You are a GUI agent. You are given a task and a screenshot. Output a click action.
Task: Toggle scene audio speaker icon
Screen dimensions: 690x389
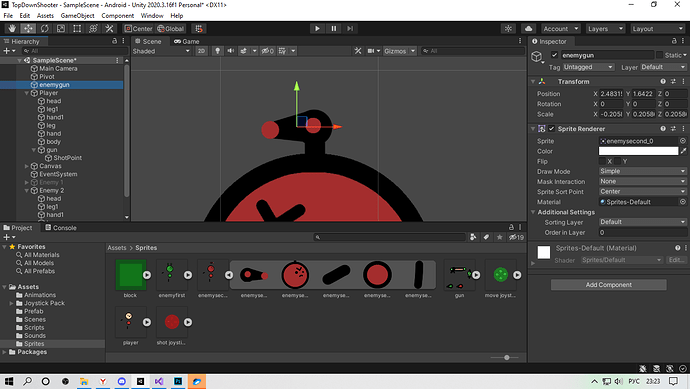(x=231, y=51)
